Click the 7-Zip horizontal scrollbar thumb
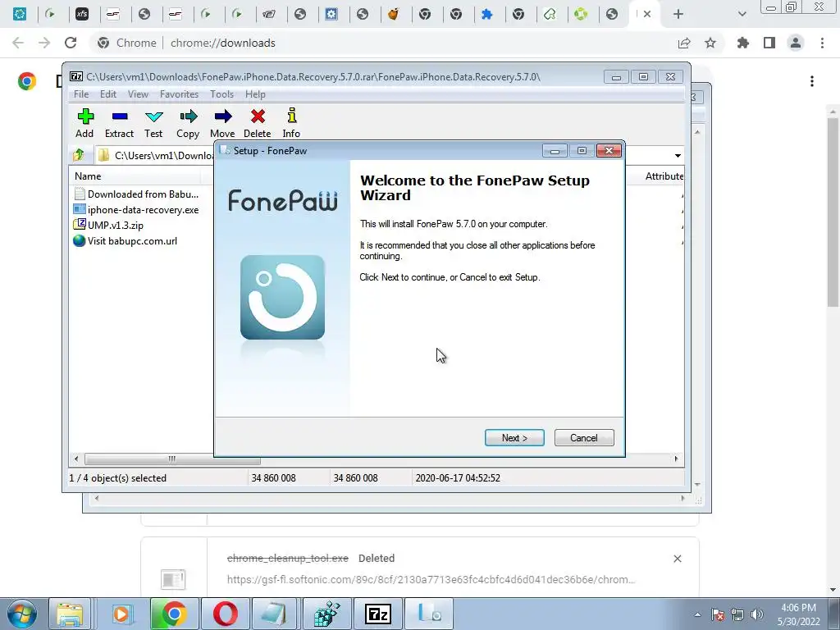Image resolution: width=840 pixels, height=630 pixels. click(172, 459)
